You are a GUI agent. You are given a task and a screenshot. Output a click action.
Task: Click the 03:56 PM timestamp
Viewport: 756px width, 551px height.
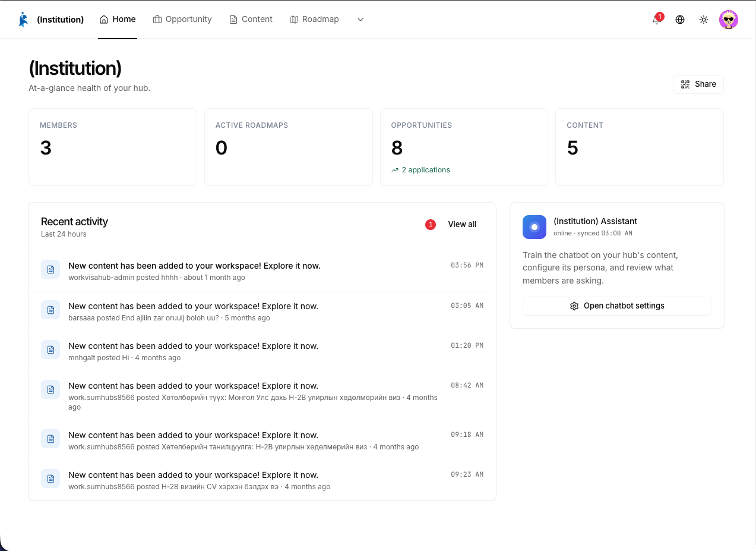(x=467, y=265)
